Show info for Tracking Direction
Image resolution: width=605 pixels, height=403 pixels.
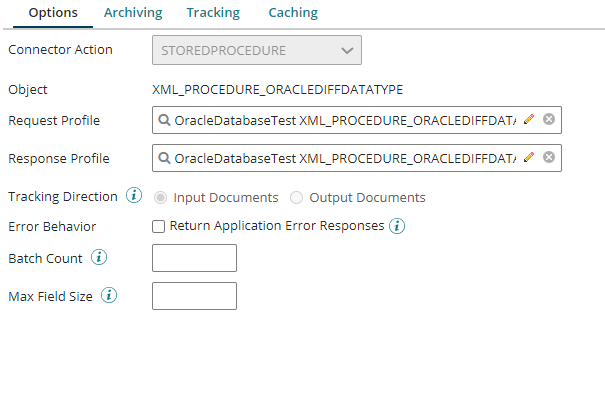click(x=134, y=196)
